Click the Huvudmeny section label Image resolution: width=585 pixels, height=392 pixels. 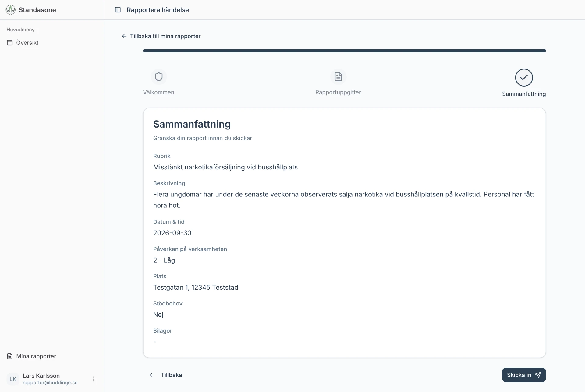tap(20, 30)
